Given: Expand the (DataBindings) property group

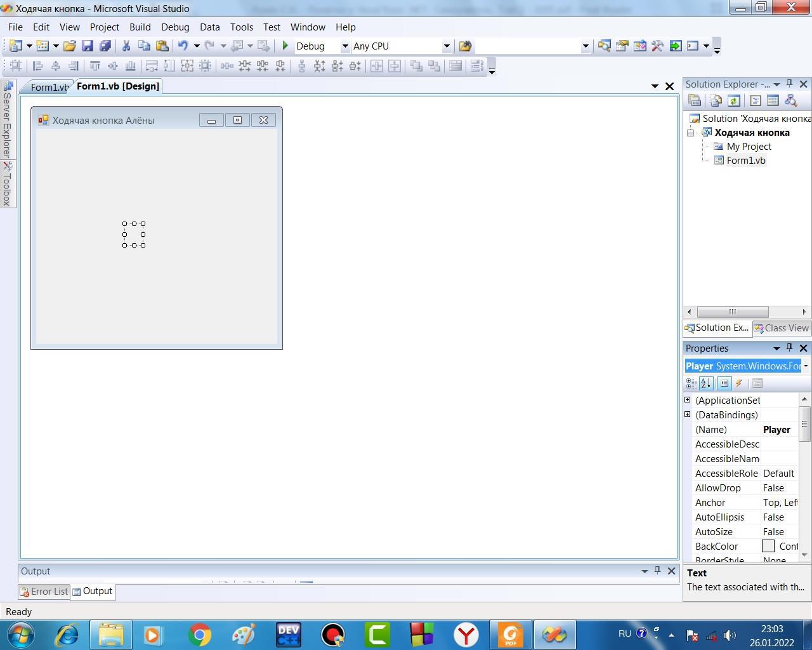Looking at the screenshot, I should 688,415.
